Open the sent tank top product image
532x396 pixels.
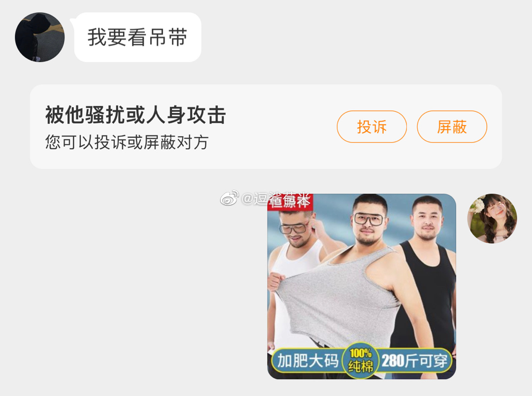pyautogui.click(x=362, y=286)
